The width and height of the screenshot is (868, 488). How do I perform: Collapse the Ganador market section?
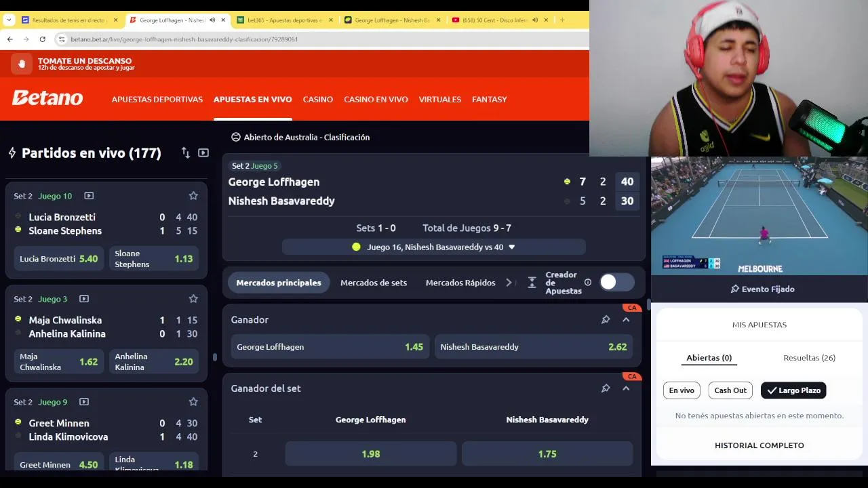point(626,320)
